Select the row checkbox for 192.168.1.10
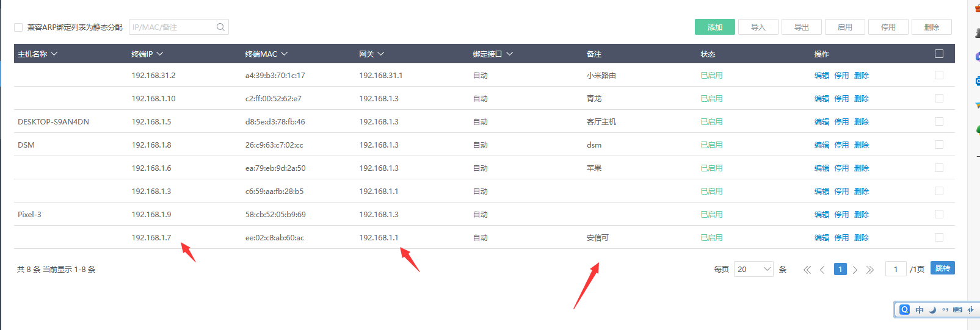The width and height of the screenshot is (980, 330). tap(939, 98)
